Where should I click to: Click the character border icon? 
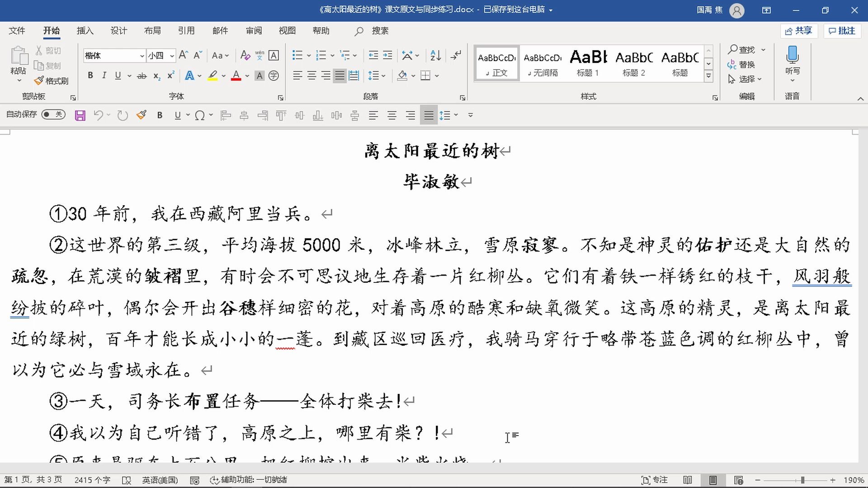pos(274,55)
